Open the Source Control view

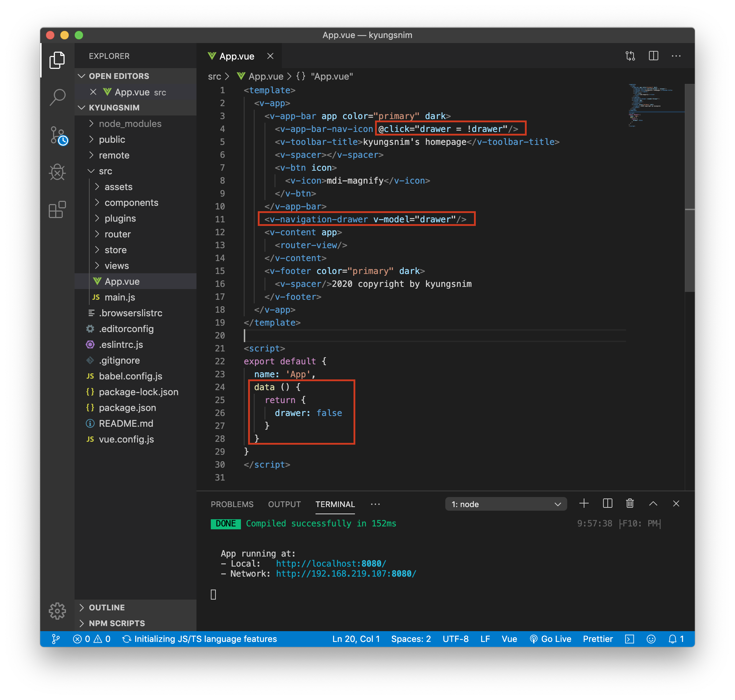[x=57, y=135]
